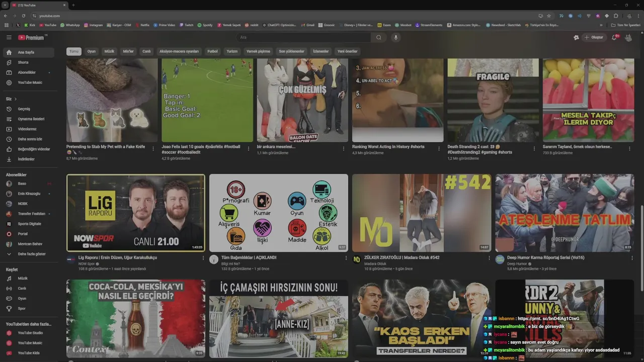Open Canlı under Keşfet
Screen dimensions: 644x362
click(x=29, y=288)
